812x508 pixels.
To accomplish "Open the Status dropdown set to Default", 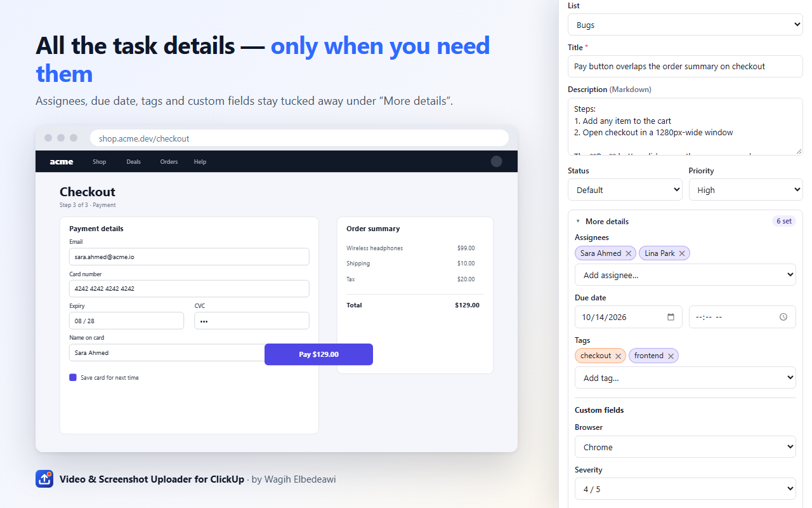I will [625, 190].
